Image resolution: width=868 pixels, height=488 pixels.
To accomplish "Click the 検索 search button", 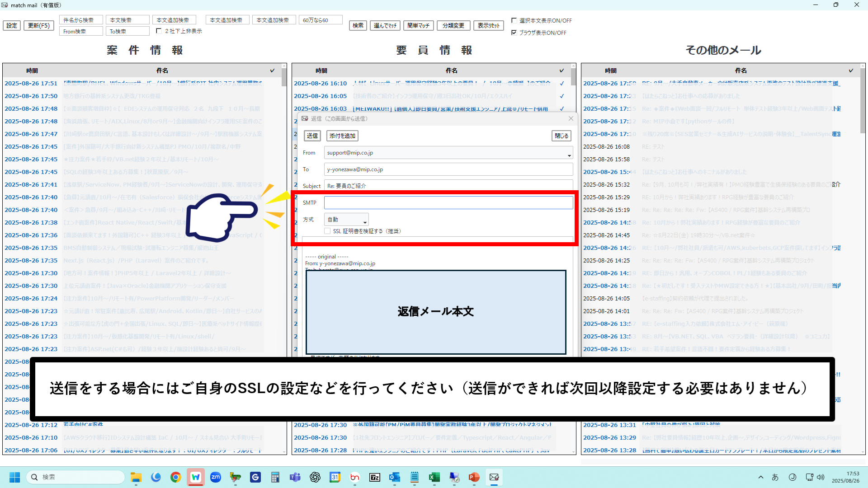I will pyautogui.click(x=358, y=25).
